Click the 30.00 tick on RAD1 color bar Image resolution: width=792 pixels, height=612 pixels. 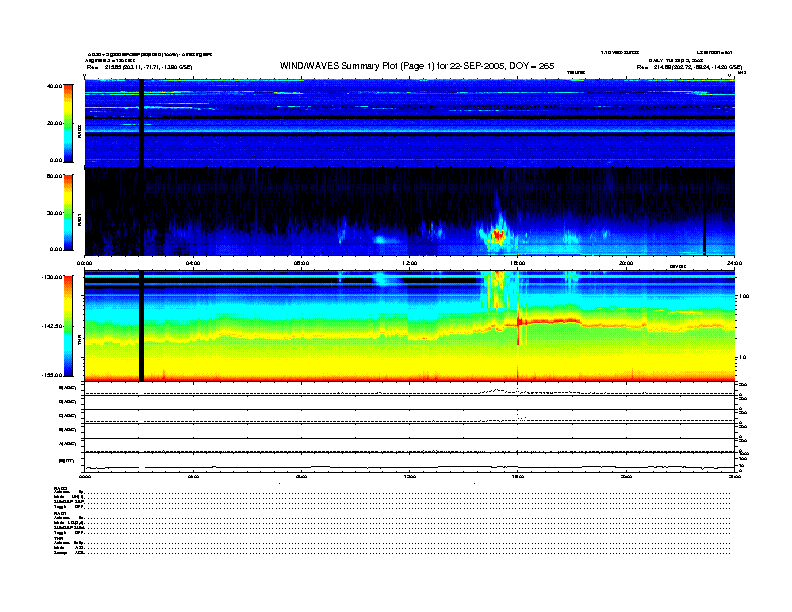click(x=54, y=213)
